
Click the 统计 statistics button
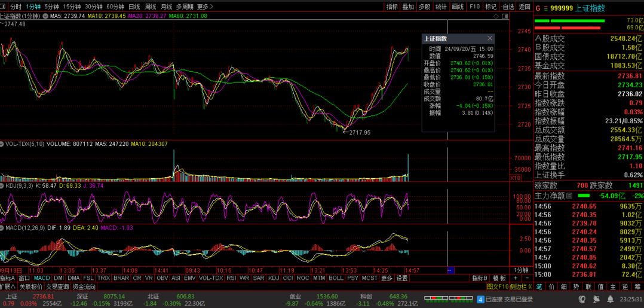coord(441,7)
